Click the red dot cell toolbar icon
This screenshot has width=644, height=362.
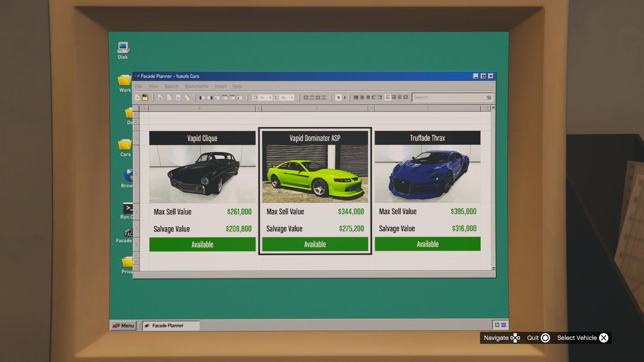coord(239,98)
